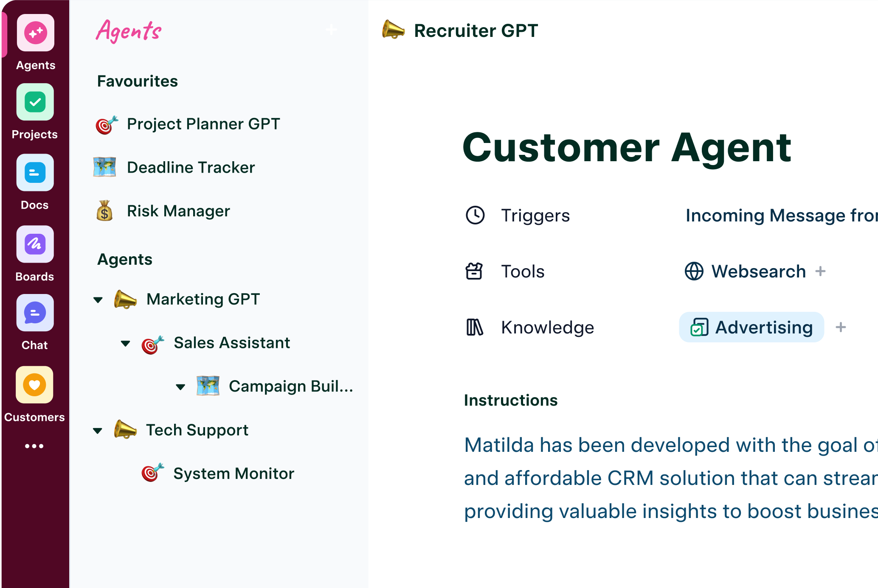Select Project Planner GPT in Favourites
878x588 pixels.
coord(203,124)
